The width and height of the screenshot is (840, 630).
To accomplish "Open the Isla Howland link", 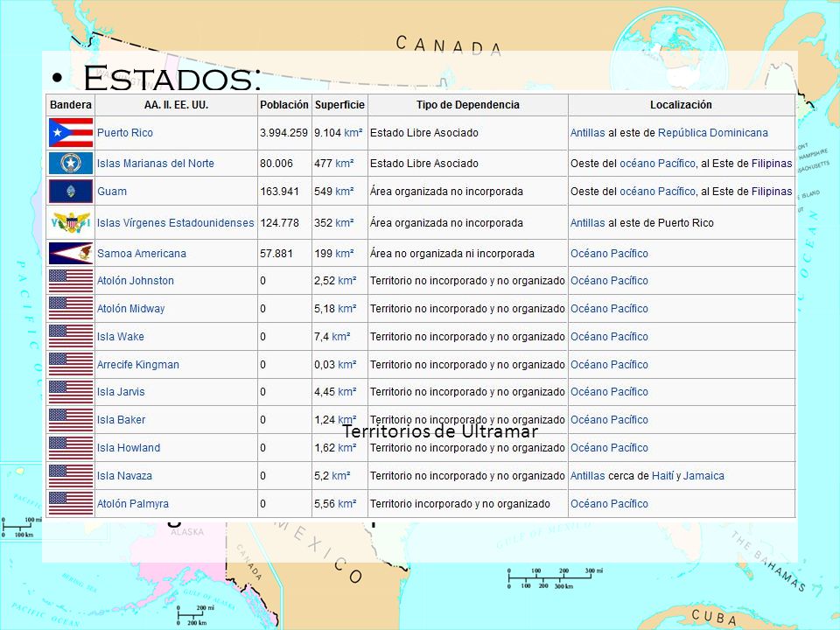I will click(129, 448).
